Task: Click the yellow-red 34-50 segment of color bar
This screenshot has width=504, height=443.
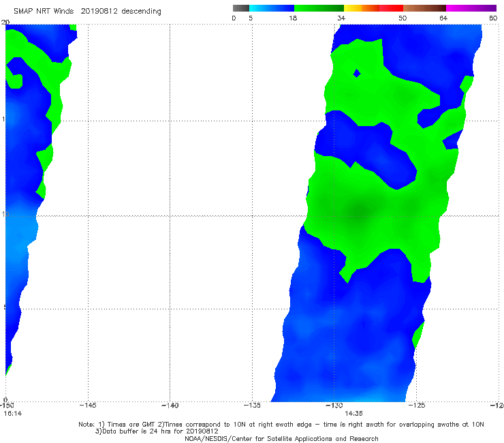Action: pyautogui.click(x=373, y=8)
